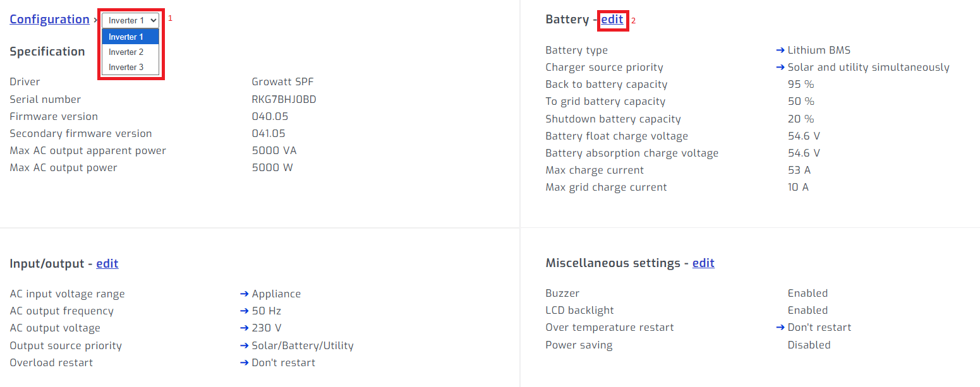
Task: Click the arrow beside Over temperature restart
Action: [x=781, y=327]
